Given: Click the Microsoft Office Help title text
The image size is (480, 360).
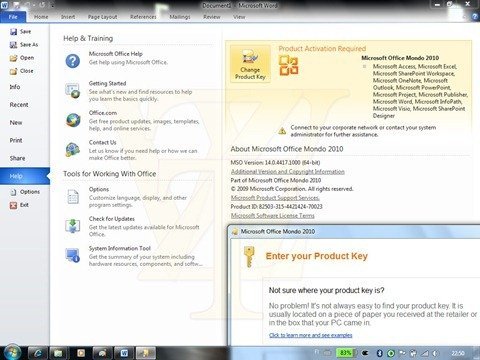Looking at the screenshot, I should click(x=116, y=54).
